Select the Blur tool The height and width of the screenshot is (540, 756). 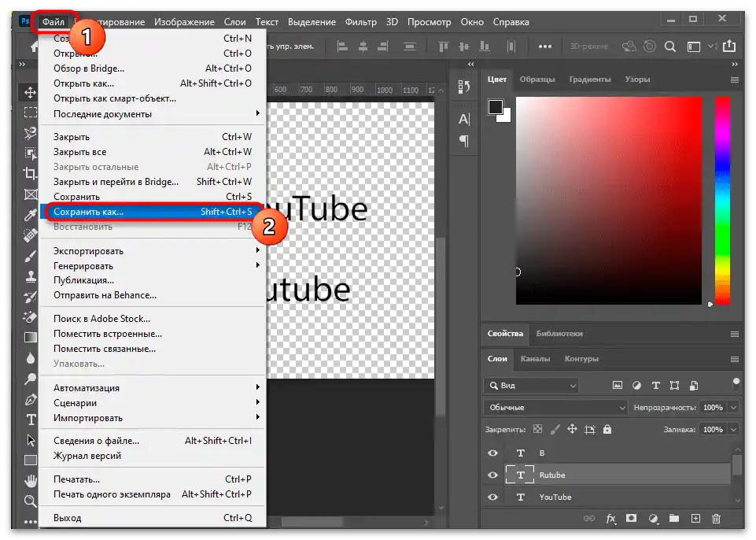31,357
